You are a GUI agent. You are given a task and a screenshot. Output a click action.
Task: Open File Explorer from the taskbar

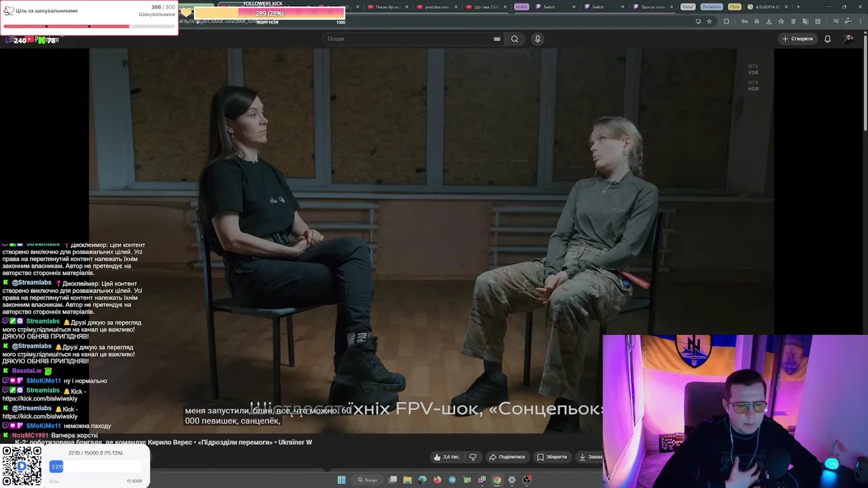click(408, 480)
